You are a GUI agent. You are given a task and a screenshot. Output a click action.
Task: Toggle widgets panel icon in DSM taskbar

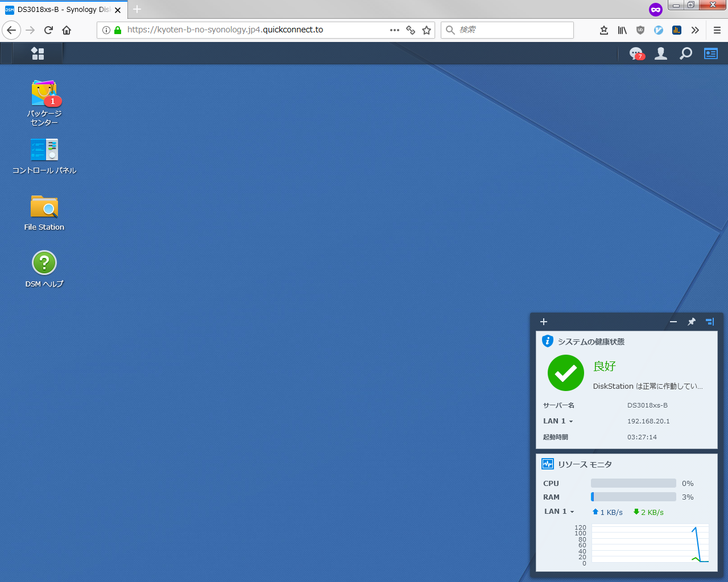711,53
